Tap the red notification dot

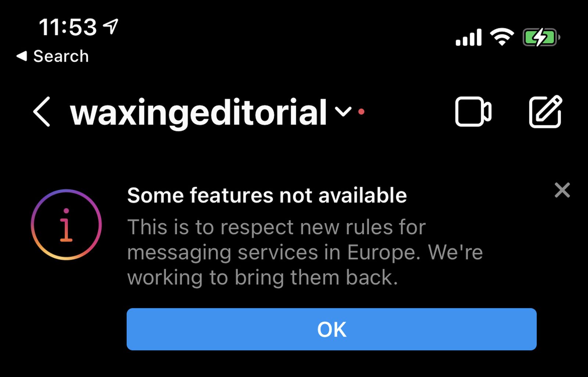pos(361,111)
